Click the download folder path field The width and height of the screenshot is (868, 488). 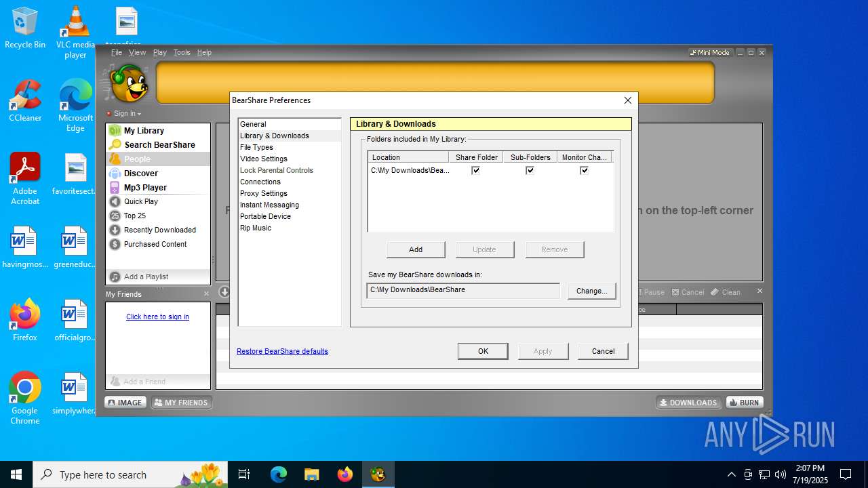(463, 291)
